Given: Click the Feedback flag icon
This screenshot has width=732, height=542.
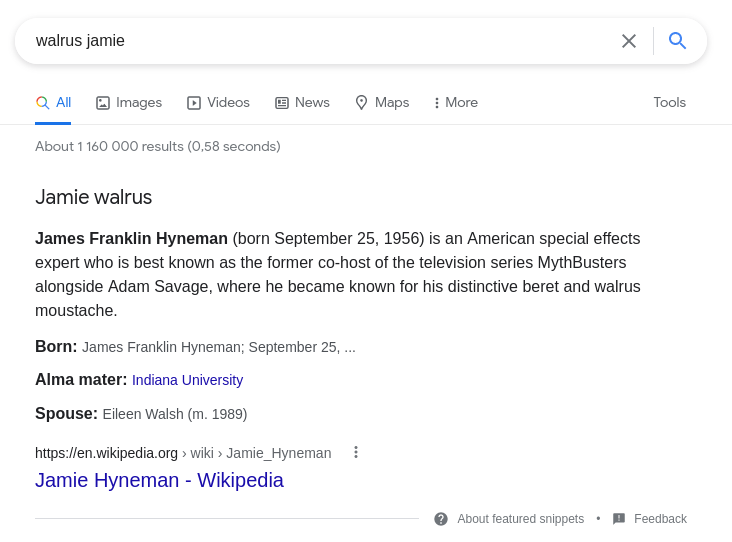Looking at the screenshot, I should [x=619, y=519].
